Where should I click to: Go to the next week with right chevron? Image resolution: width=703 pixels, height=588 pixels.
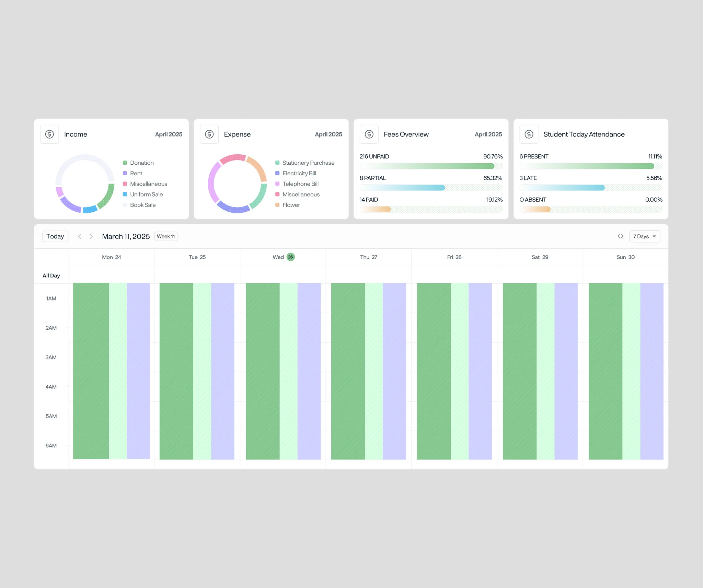[x=91, y=236]
